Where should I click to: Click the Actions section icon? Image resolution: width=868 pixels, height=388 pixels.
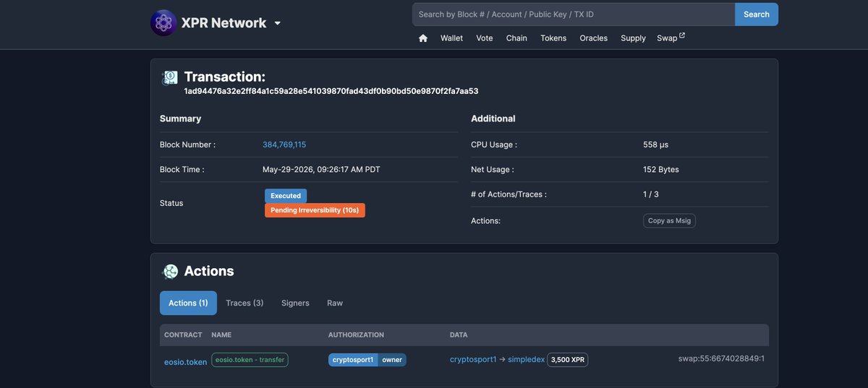(x=170, y=272)
